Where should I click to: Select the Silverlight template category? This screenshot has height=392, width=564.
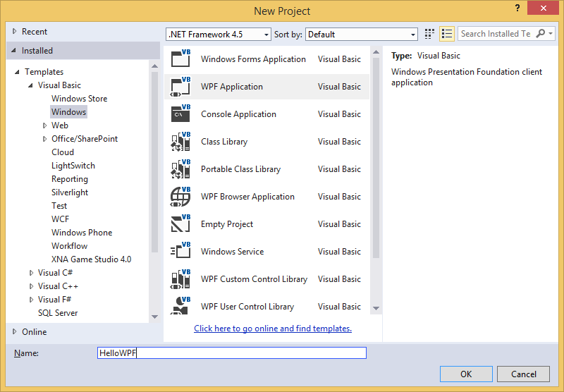pyautogui.click(x=70, y=192)
